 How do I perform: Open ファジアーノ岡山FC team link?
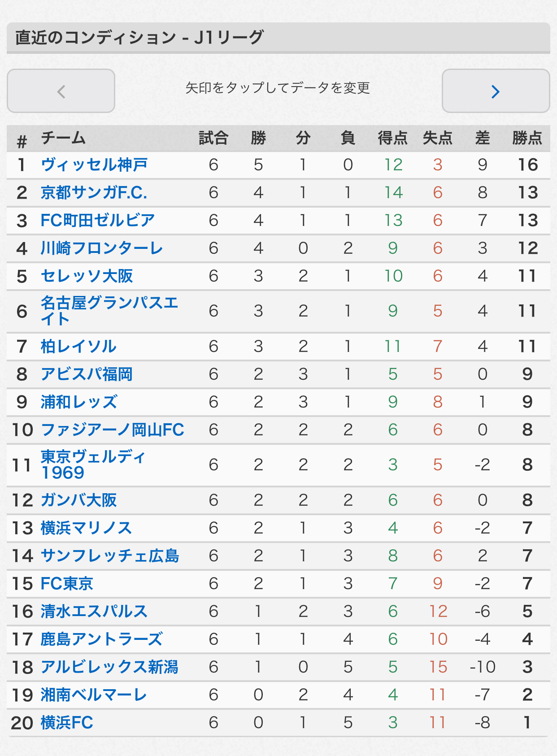click(112, 430)
